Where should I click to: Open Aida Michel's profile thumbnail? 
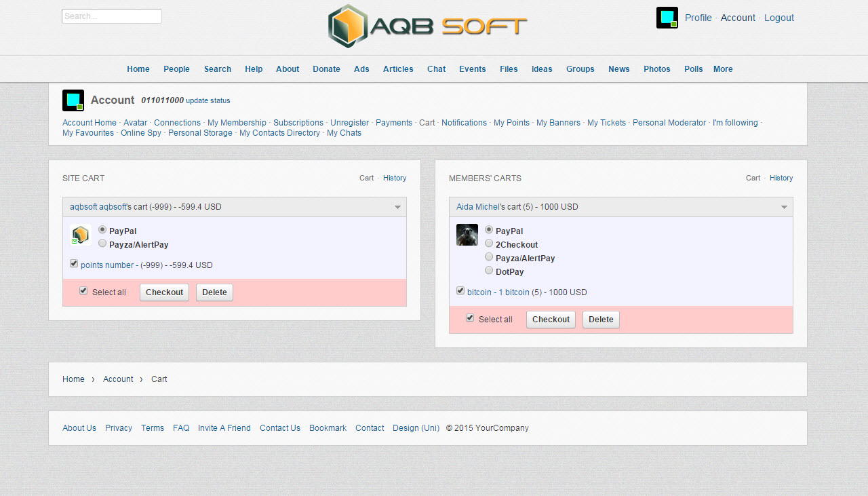tap(467, 235)
